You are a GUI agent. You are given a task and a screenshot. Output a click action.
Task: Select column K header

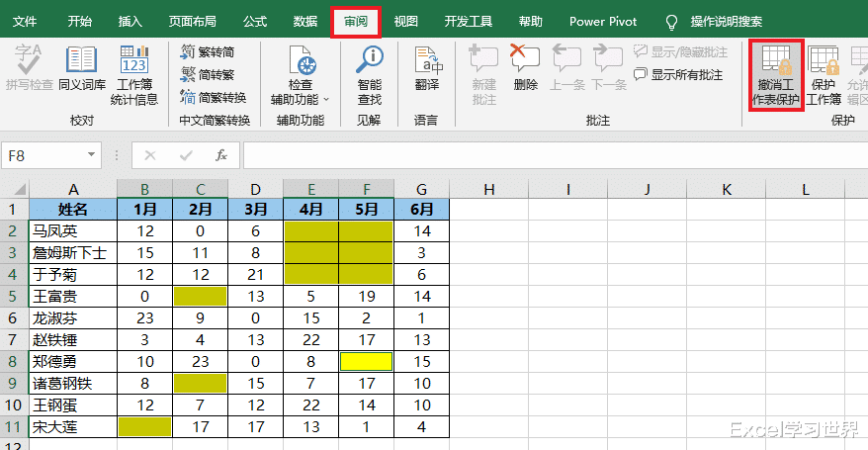(727, 190)
